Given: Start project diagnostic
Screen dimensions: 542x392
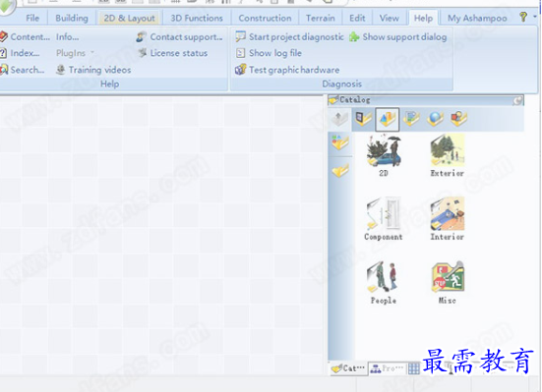Looking at the screenshot, I should 296,36.
